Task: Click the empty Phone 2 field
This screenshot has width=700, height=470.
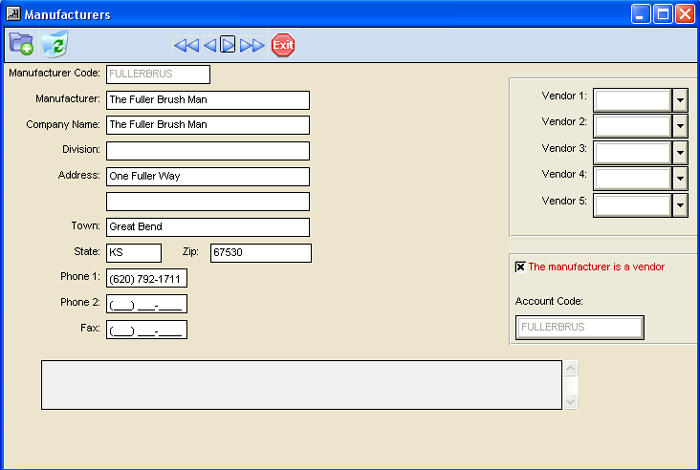Action: pos(146,304)
